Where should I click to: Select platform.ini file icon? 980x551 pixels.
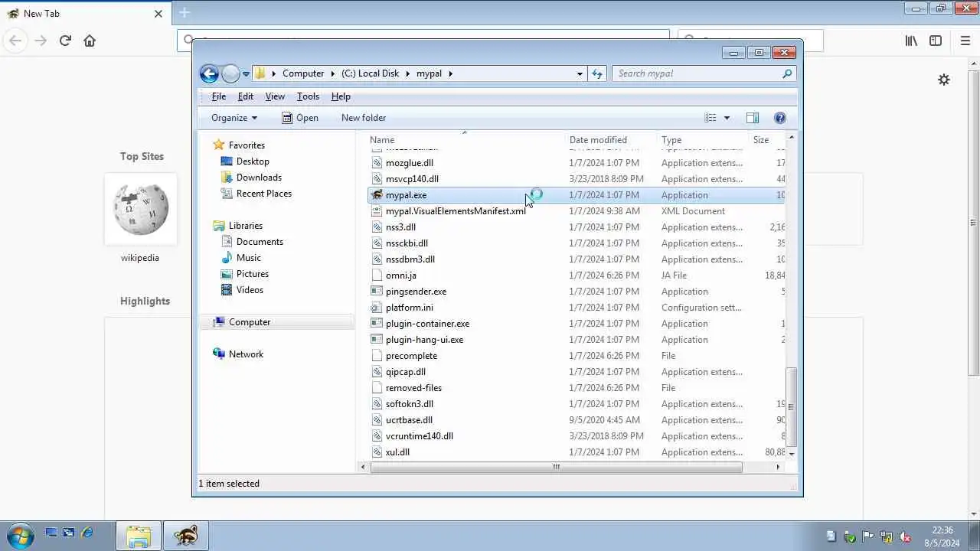point(377,308)
